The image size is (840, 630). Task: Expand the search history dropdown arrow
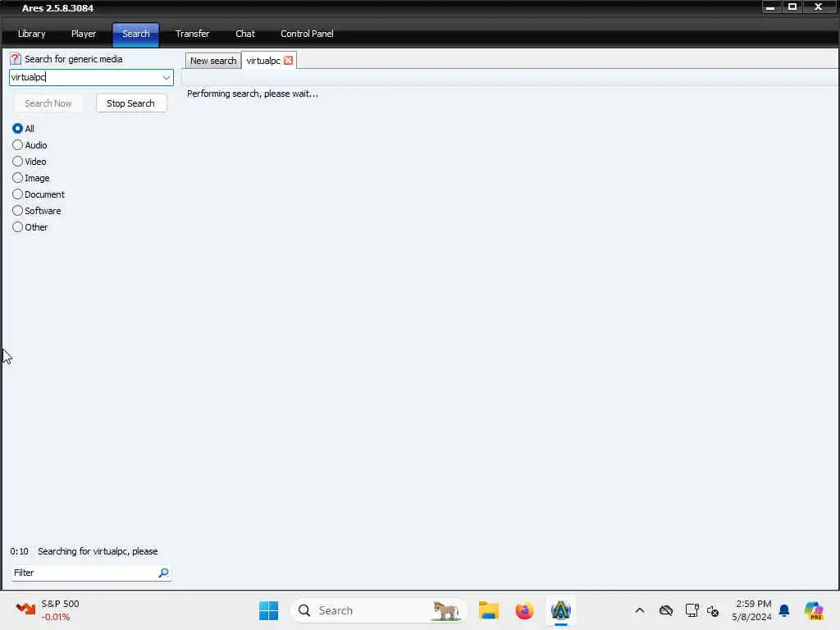tap(166, 78)
